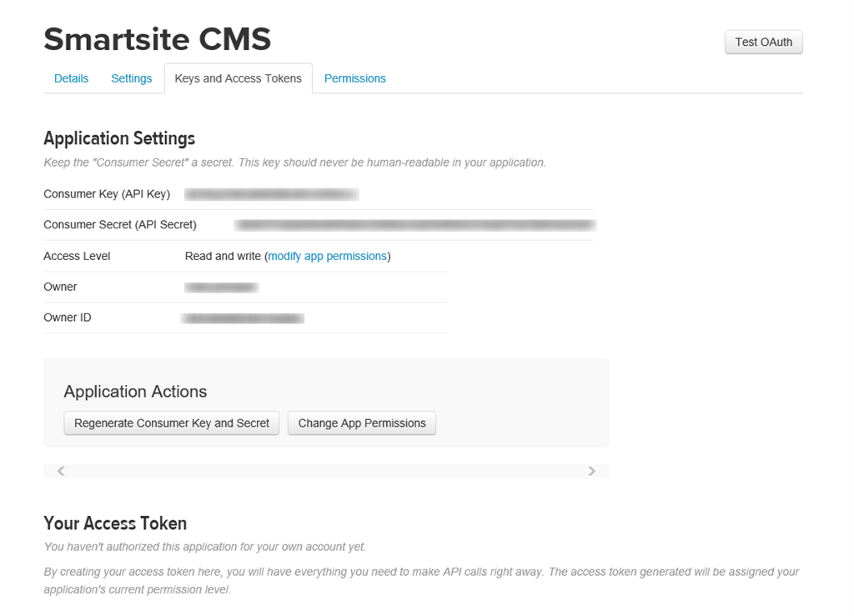Click the horizontal scrollbar track
Viewport: 854px width, 616px height.
(326, 471)
